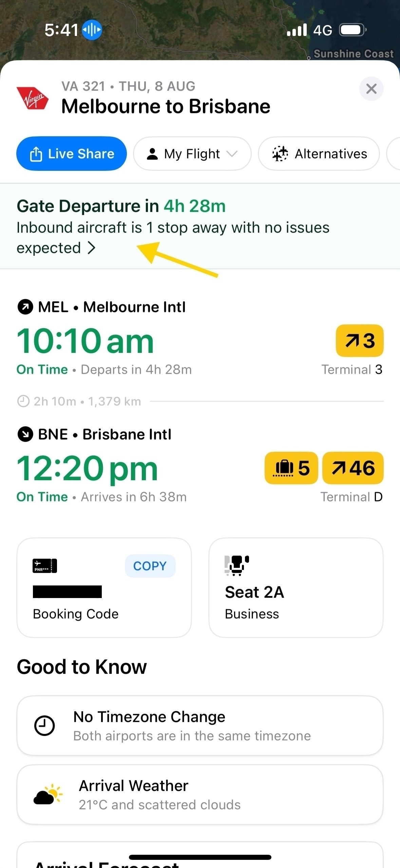The image size is (400, 868).
Task: Expand the inbound aircraft status chevron
Action: (92, 248)
